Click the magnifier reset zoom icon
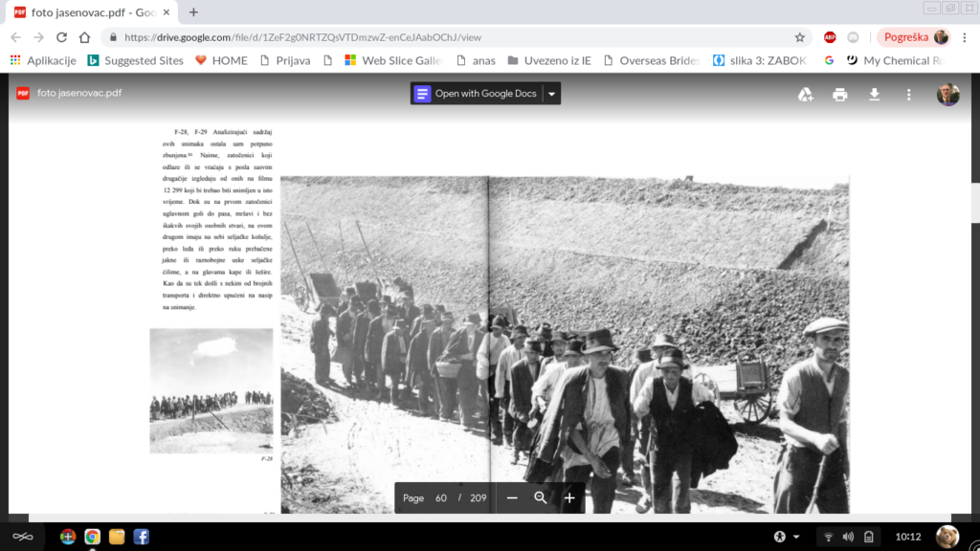980x551 pixels. click(x=541, y=497)
